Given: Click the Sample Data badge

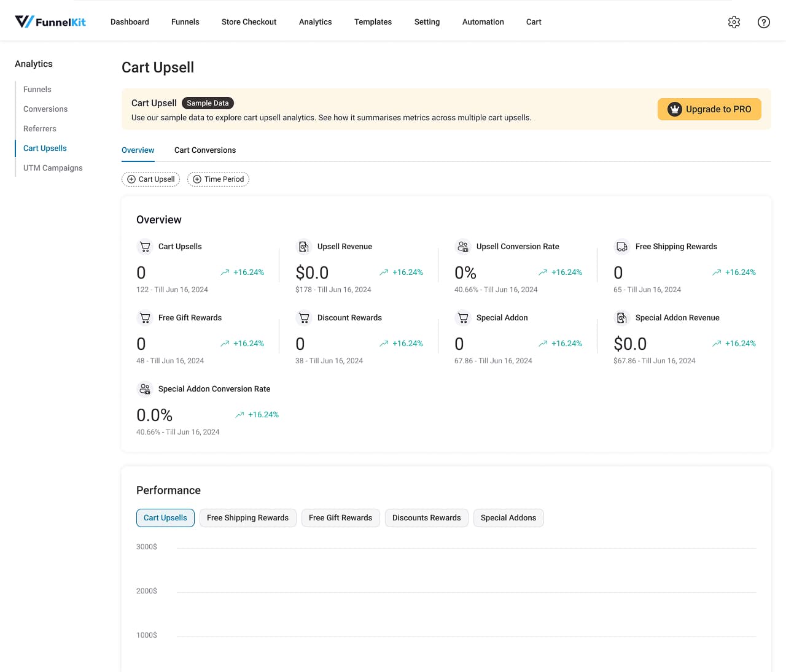Looking at the screenshot, I should coord(208,103).
